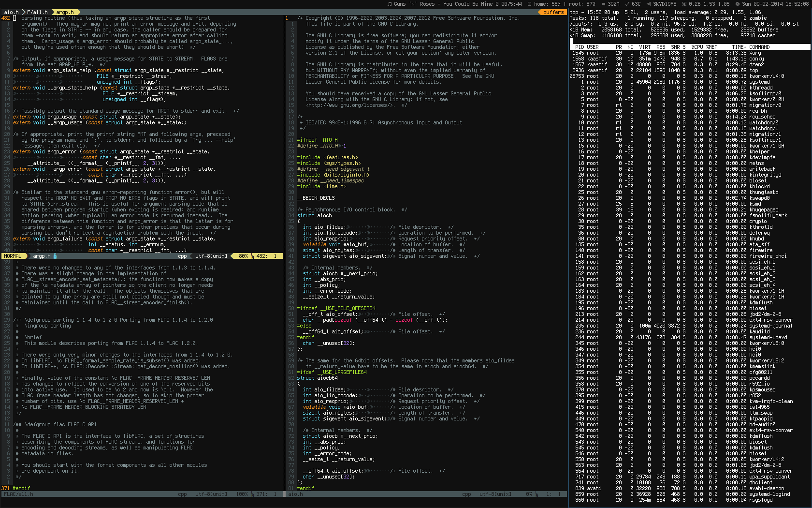
Task: Click the %CPU column header in top
Action: (697, 47)
